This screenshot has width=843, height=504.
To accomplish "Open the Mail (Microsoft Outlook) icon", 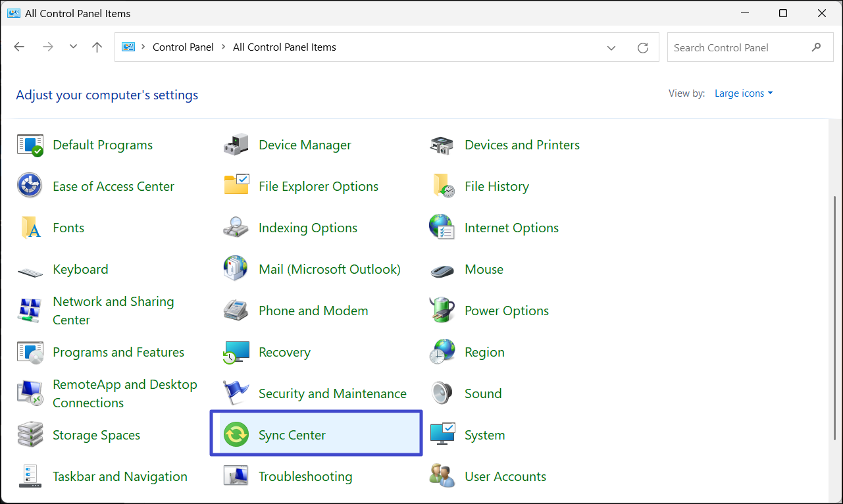I will (236, 269).
